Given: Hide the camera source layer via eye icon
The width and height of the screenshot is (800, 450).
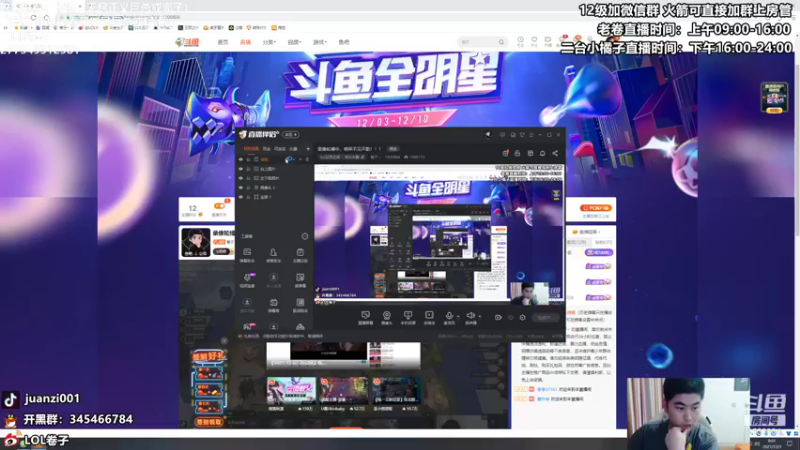Looking at the screenshot, I should (x=241, y=187).
